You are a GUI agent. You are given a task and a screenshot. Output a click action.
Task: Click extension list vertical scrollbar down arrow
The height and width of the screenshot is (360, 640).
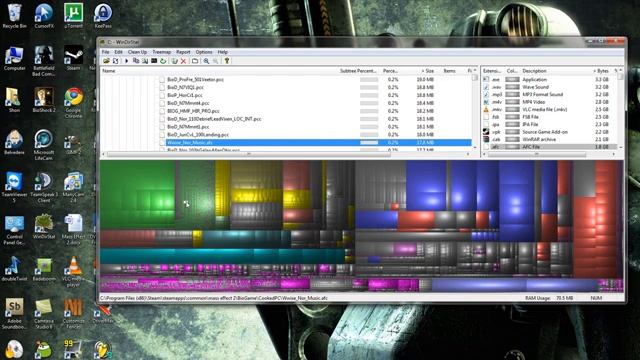[x=620, y=147]
